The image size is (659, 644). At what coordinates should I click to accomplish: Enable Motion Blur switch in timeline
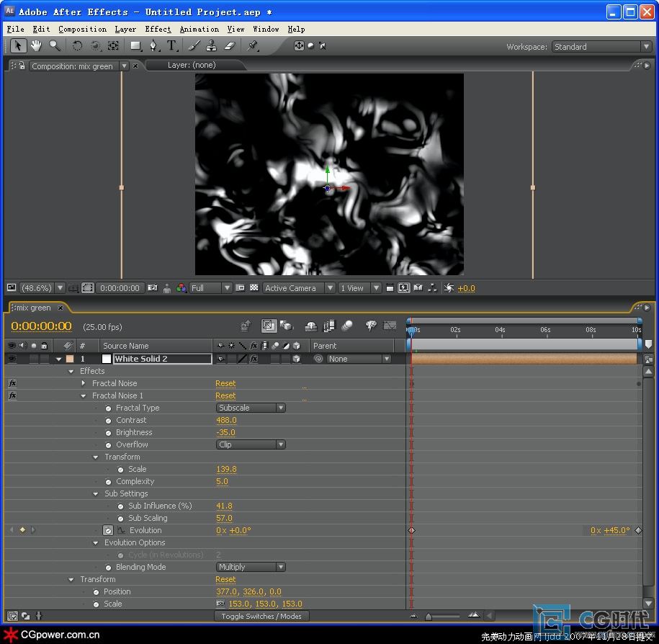346,326
